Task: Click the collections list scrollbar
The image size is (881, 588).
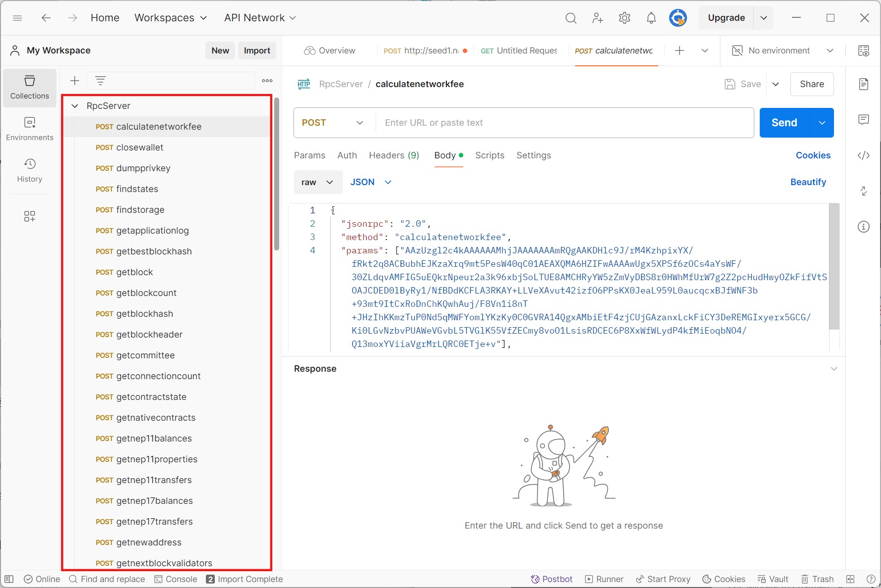Action: pos(277,173)
